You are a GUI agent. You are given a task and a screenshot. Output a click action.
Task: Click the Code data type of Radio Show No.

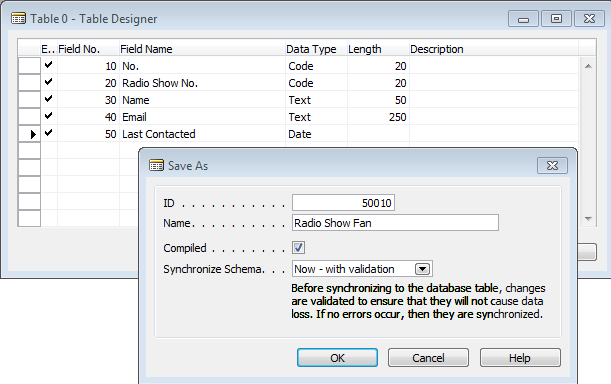point(316,83)
